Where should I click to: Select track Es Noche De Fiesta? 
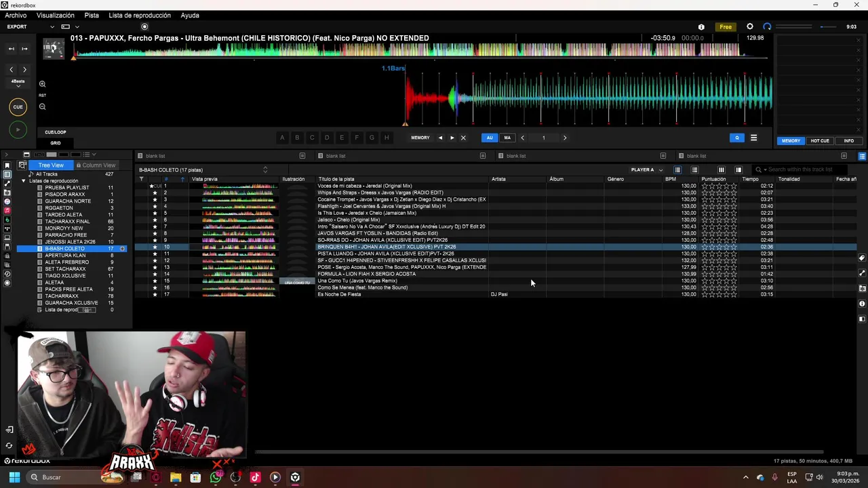[339, 294]
